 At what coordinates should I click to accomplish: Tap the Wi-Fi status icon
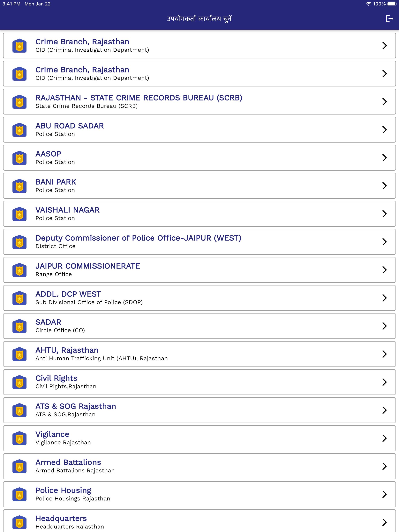click(368, 4)
